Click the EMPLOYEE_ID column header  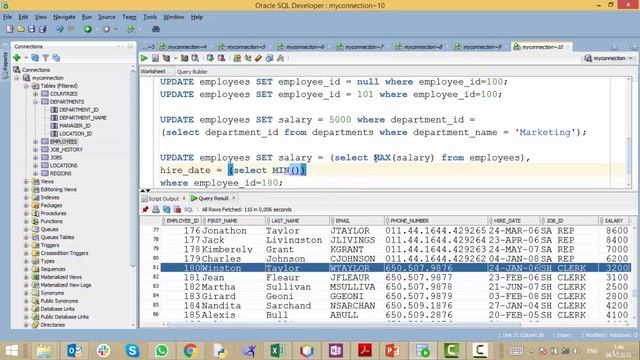coord(182,221)
